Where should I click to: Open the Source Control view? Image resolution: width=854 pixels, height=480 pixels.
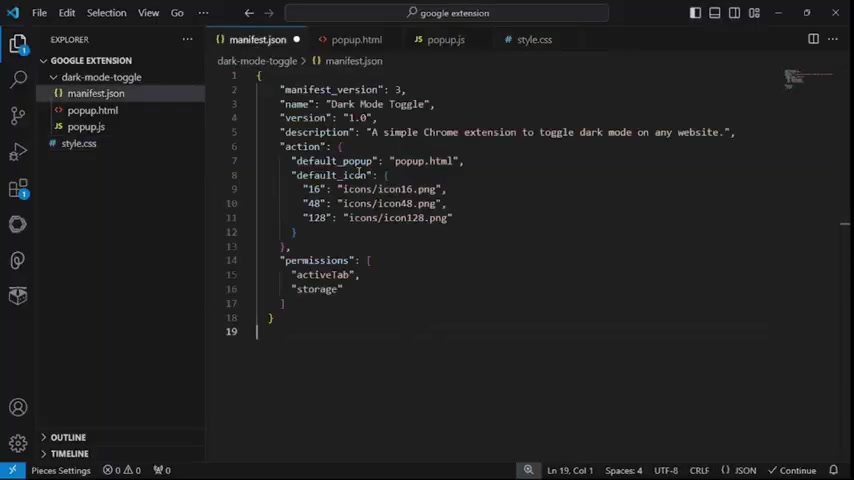click(x=18, y=116)
